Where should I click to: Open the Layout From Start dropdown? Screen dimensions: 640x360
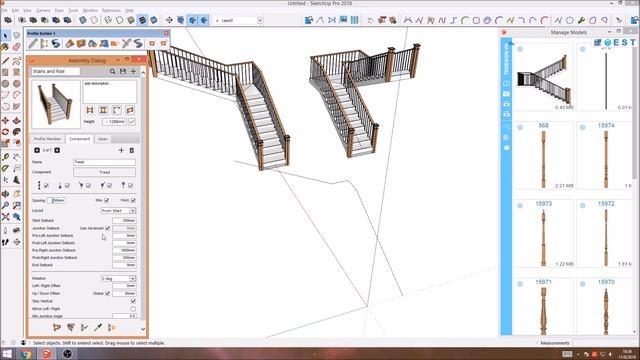pyautogui.click(x=118, y=211)
